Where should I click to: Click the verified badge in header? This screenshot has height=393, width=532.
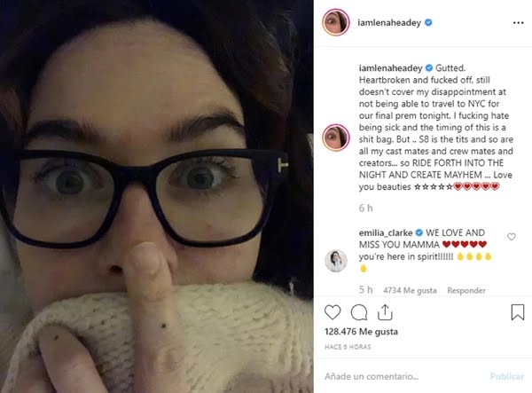click(x=428, y=23)
